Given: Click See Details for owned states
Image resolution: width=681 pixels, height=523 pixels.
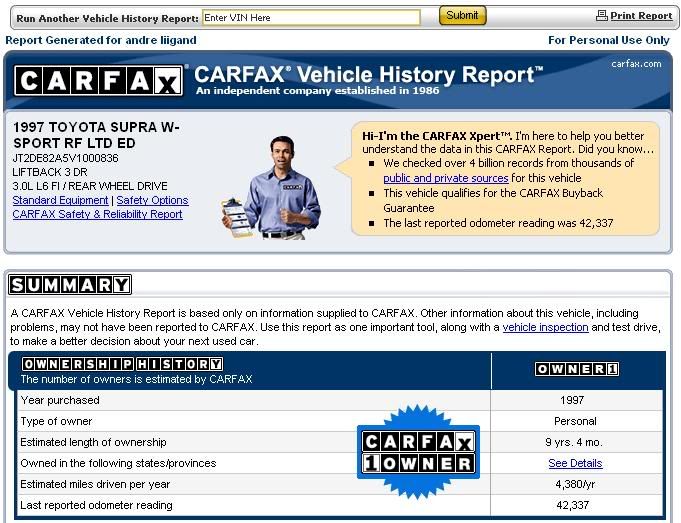Looking at the screenshot, I should [x=575, y=463].
